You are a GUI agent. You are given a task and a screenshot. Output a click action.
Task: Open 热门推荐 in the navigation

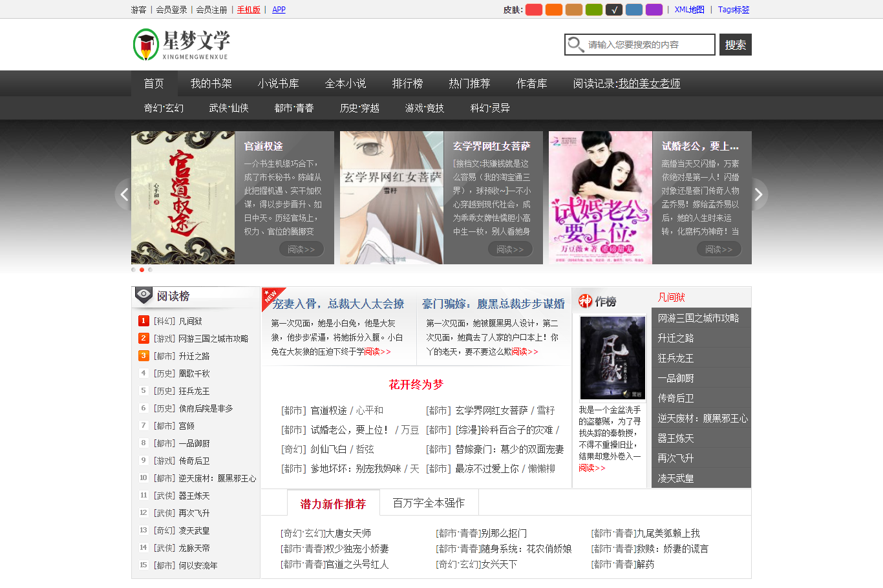[x=470, y=83]
